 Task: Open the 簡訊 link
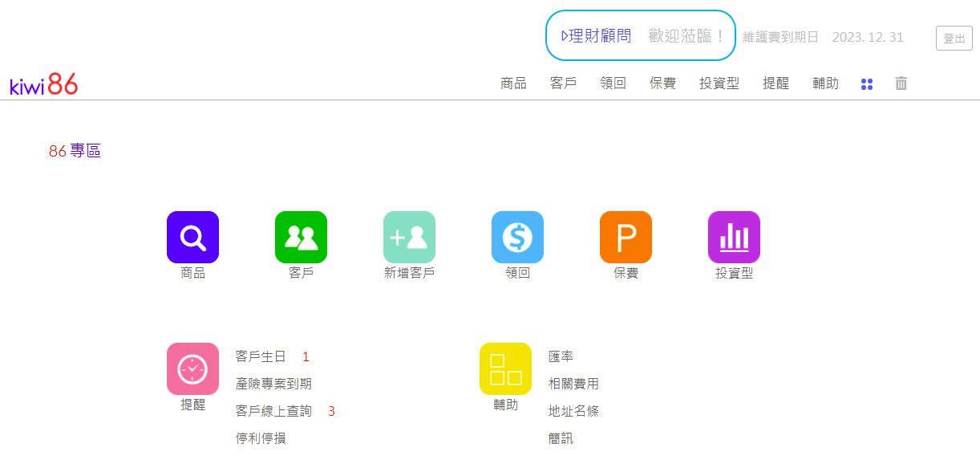pos(561,438)
